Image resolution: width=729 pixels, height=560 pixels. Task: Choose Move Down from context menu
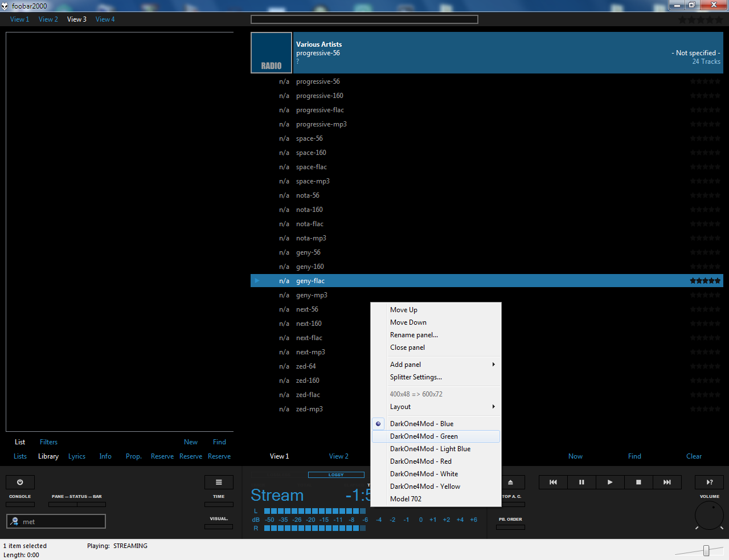436,322
